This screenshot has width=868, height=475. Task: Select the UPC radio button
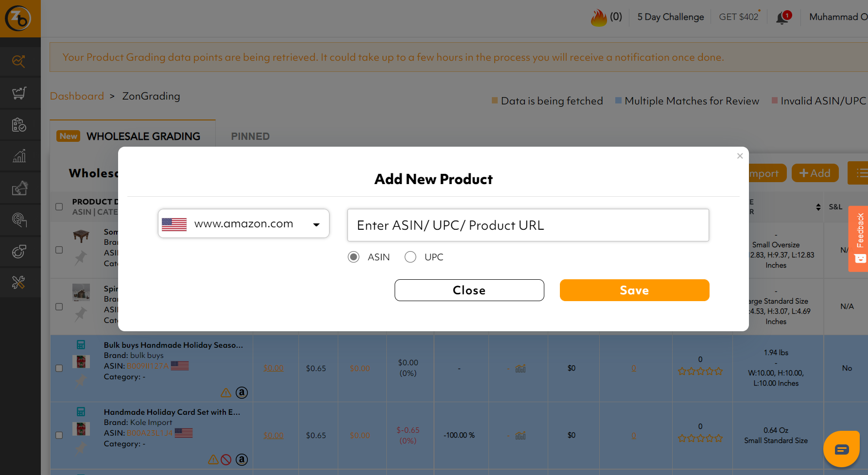click(x=411, y=257)
